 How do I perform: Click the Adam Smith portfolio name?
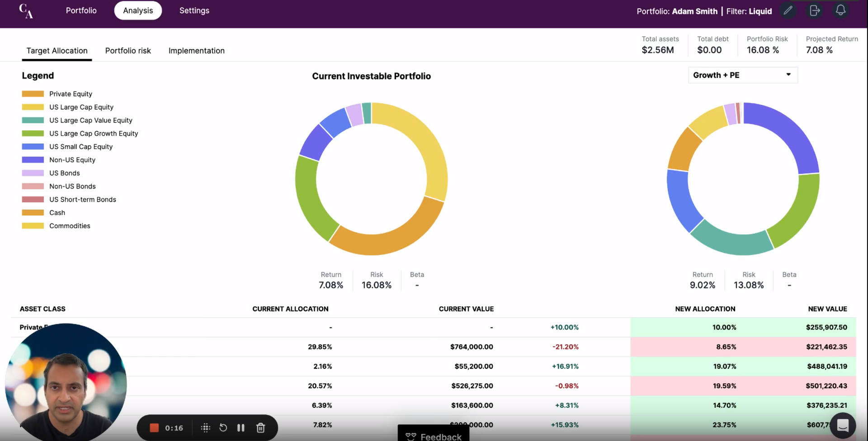[x=694, y=11]
